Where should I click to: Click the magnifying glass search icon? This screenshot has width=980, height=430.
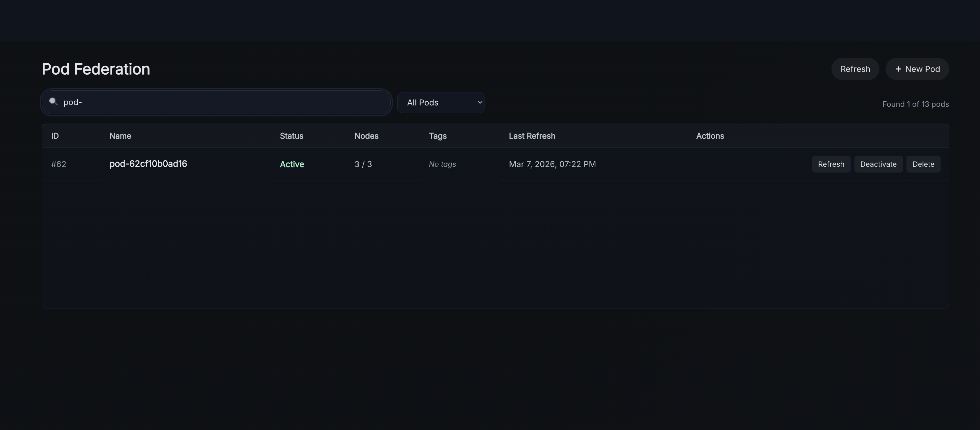(x=53, y=102)
